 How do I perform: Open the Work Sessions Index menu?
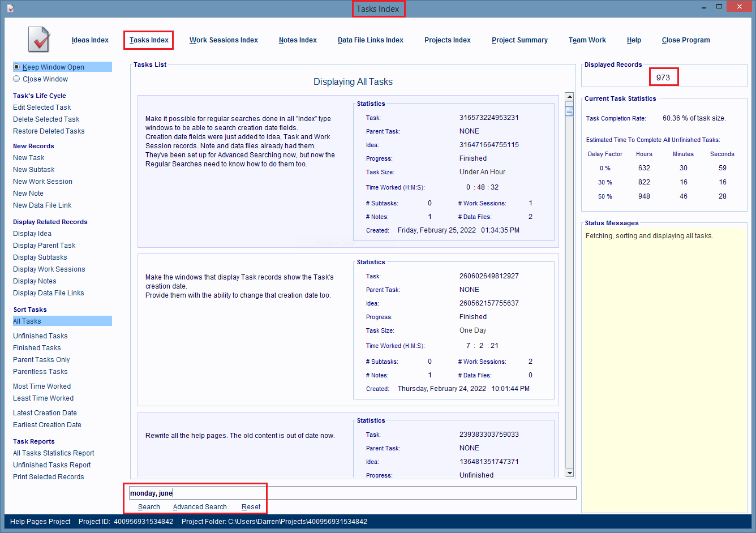click(224, 40)
